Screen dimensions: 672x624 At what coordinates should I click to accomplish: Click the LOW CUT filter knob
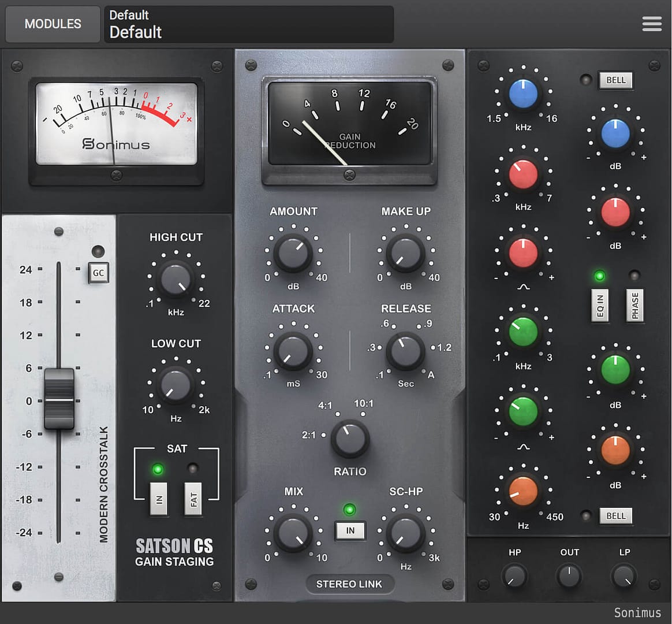tap(176, 385)
